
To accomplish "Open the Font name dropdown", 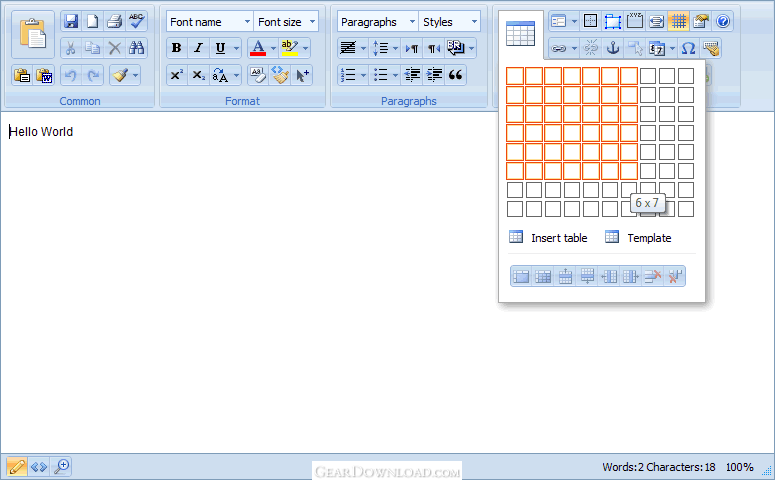I will point(209,21).
